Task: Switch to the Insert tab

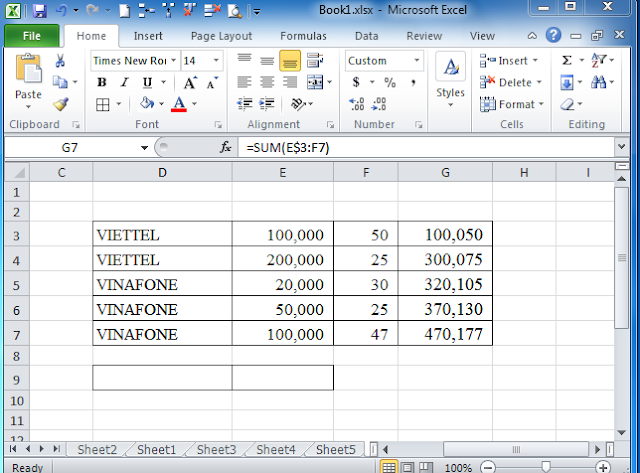Action: tap(148, 36)
